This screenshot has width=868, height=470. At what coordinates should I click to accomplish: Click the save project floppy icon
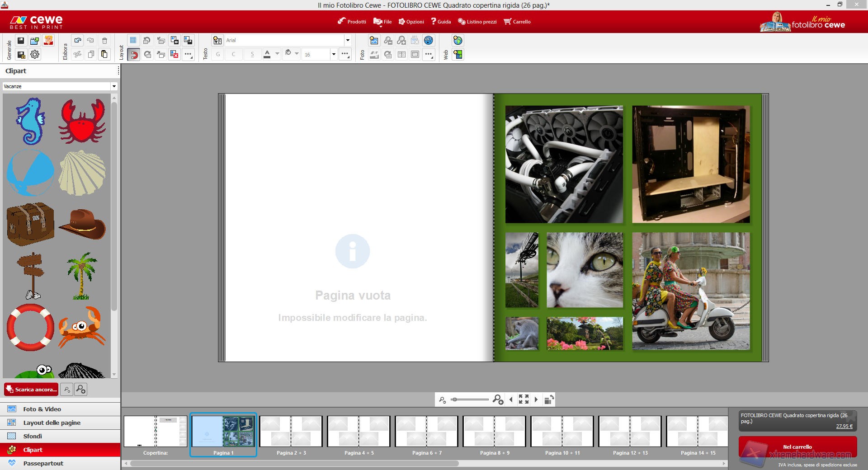21,41
